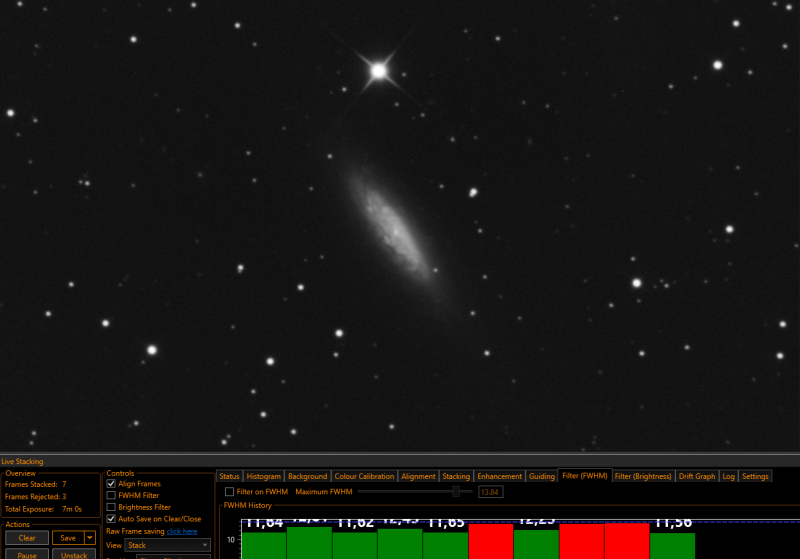Click the green bar under 11,64
The height and width of the screenshot is (559, 800).
(x=264, y=545)
